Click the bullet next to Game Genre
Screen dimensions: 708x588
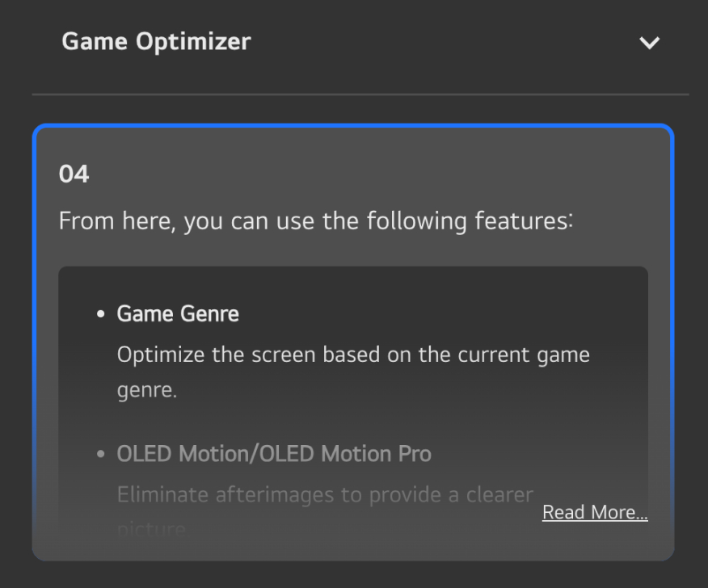click(x=101, y=313)
